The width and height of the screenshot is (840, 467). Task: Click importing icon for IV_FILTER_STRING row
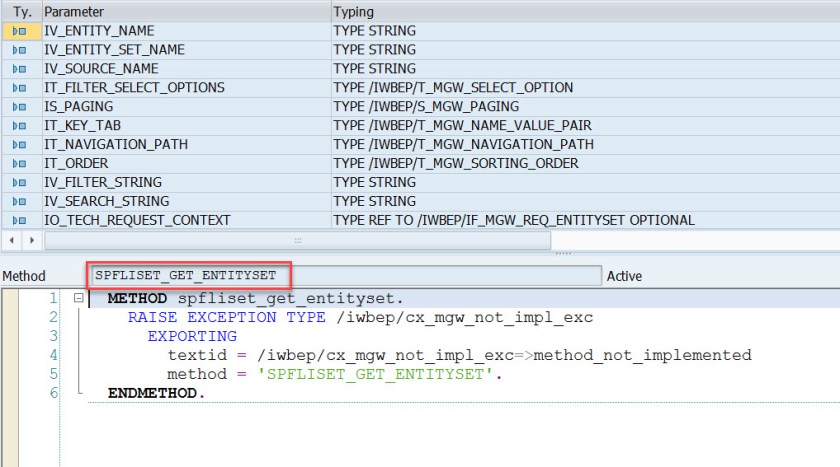(19, 183)
